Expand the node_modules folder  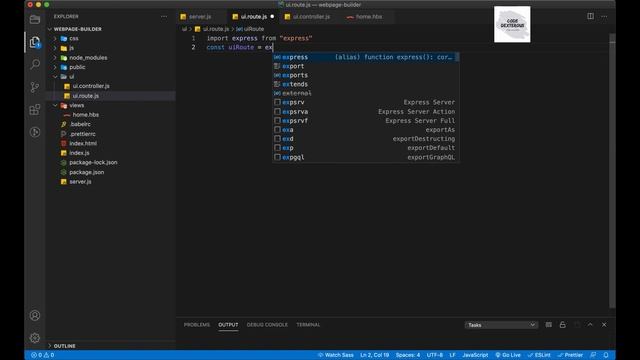point(88,58)
